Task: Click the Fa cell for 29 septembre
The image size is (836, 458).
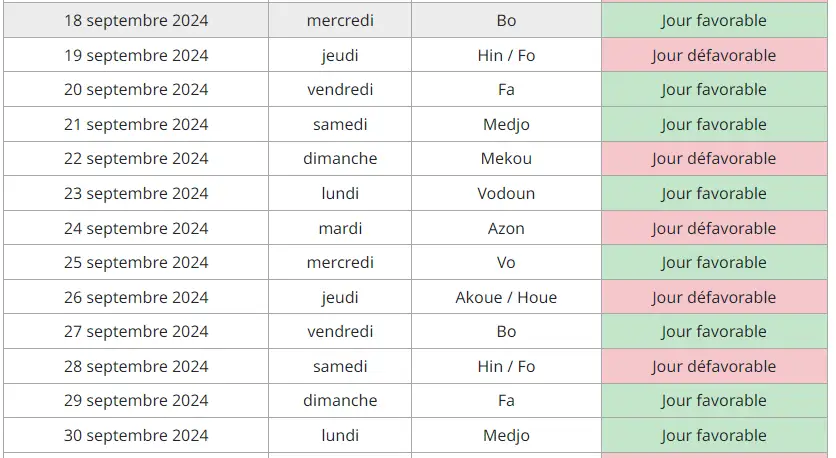Action: [506, 400]
